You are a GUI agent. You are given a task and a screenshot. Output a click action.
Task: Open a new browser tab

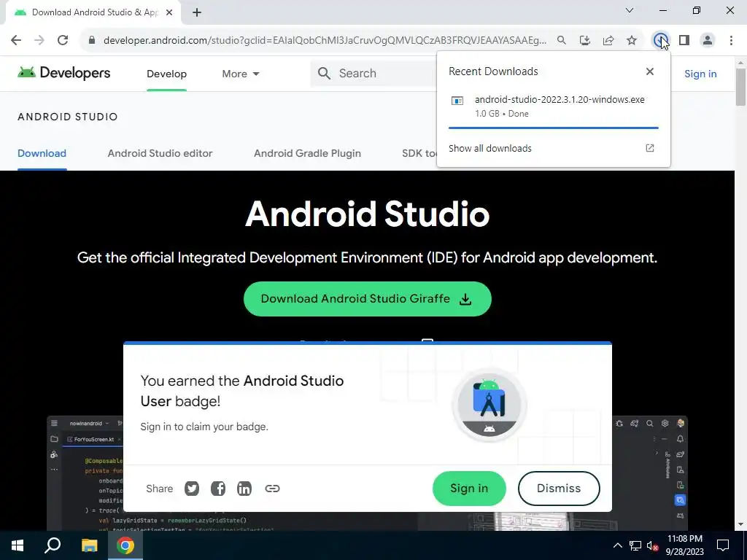[197, 12]
